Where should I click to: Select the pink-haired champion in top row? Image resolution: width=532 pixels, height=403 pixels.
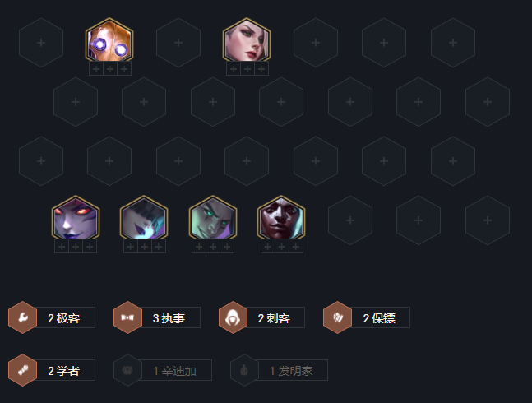(247, 40)
